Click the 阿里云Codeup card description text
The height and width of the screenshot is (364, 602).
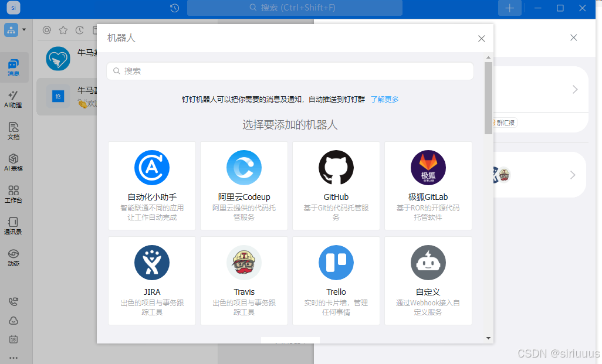pos(244,213)
